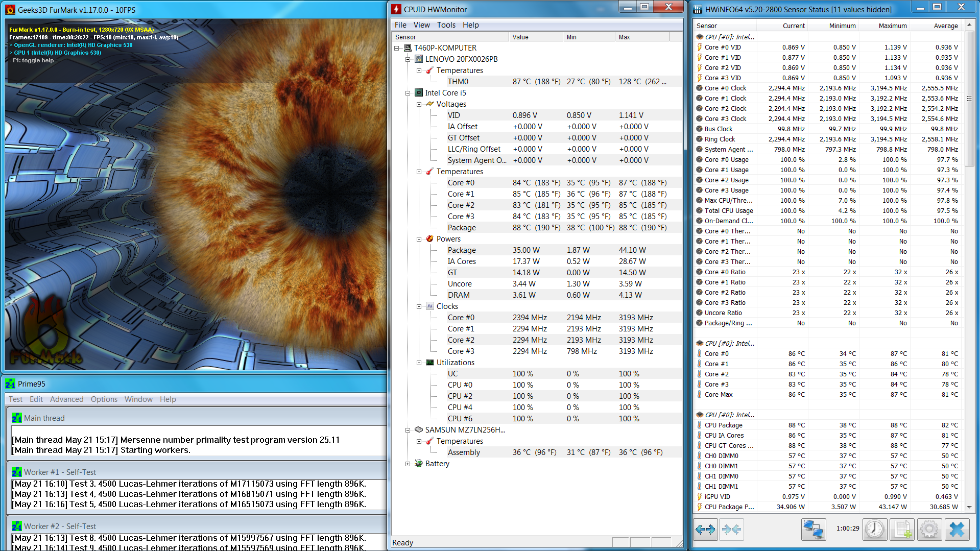Click the Maximum column header in HWiNFO
Viewport: 980px width, 551px height.
click(x=892, y=26)
